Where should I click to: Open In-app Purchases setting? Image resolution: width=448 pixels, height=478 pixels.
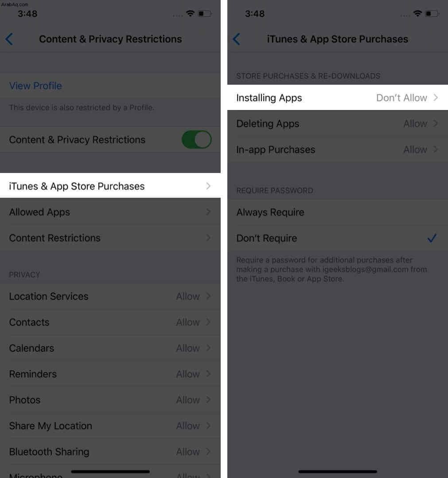click(338, 149)
